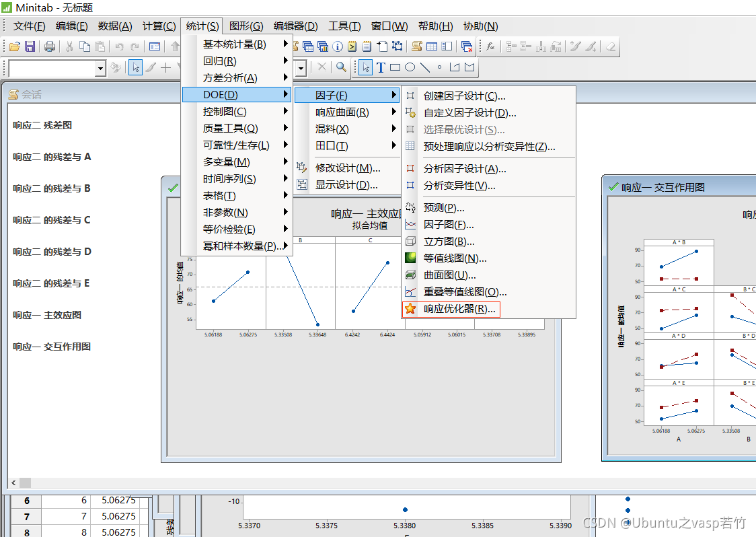Expand 控制图(C) submenu
The width and height of the screenshot is (756, 537).
[237, 112]
